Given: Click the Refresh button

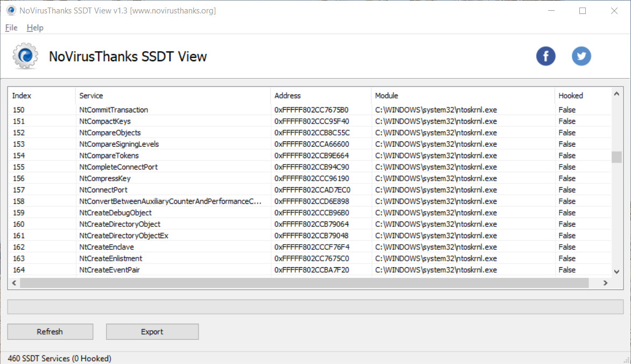Looking at the screenshot, I should coord(51,332).
